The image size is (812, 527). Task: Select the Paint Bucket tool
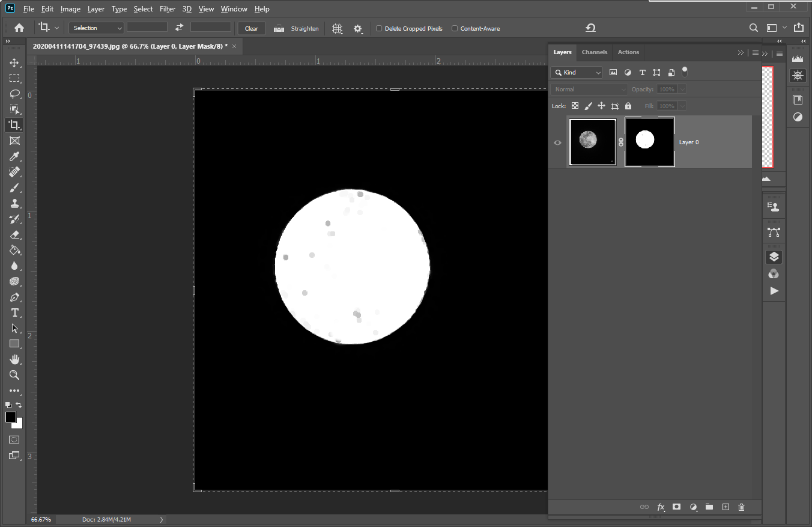coord(14,250)
